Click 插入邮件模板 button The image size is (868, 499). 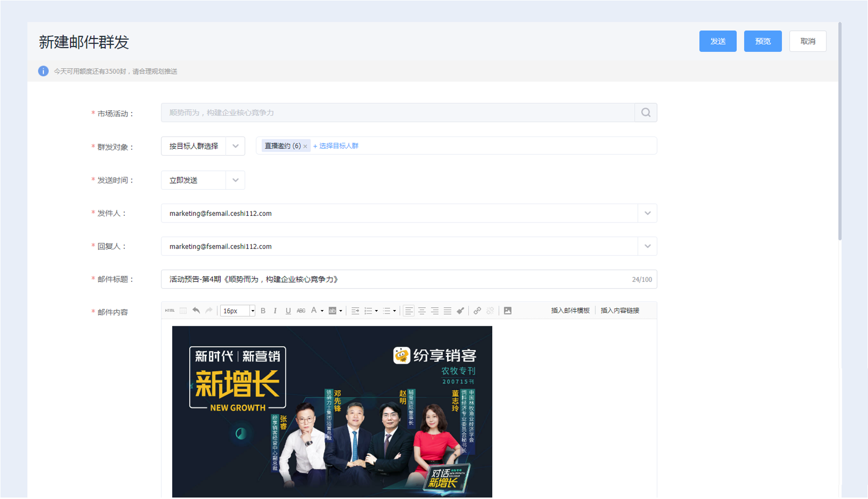pyautogui.click(x=571, y=311)
